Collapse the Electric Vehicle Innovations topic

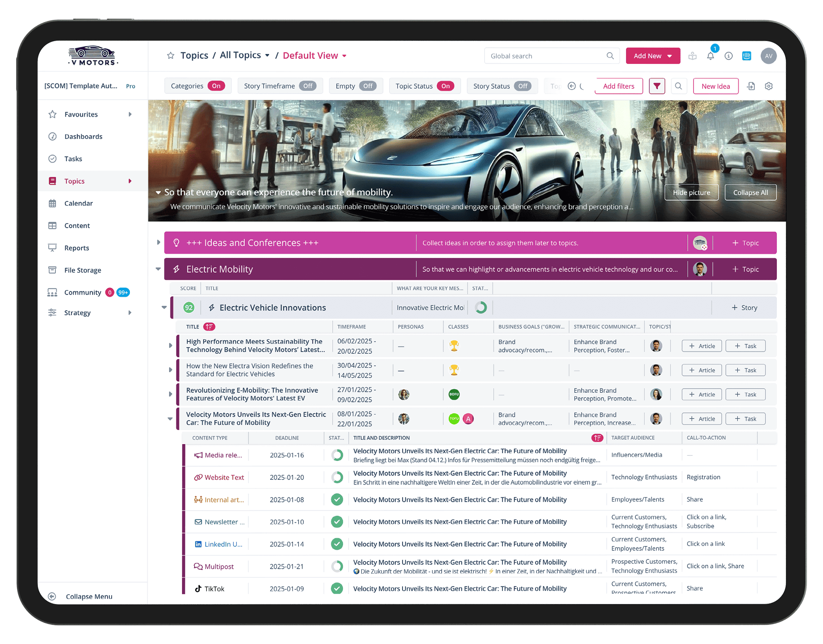[164, 307]
